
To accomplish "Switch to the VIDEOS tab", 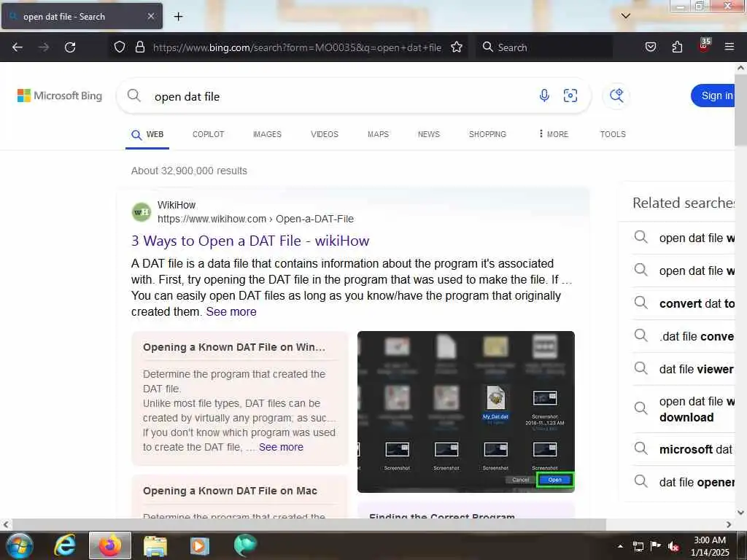I will tap(325, 134).
